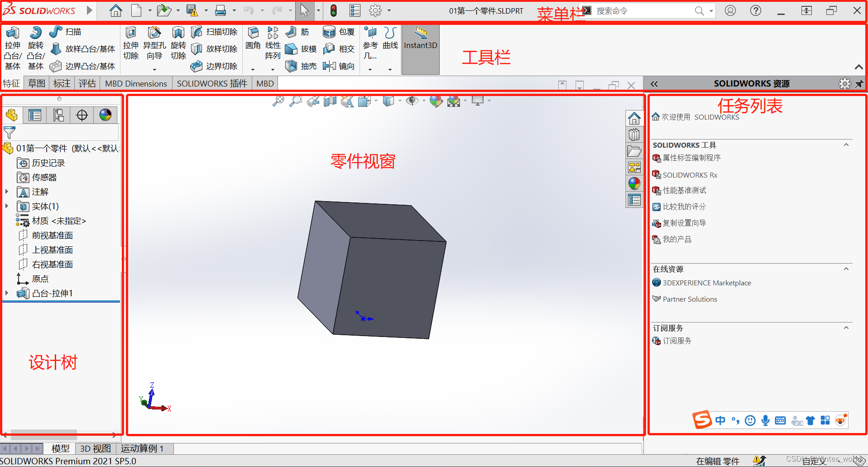Switch to the 草图 ribbon tab
Viewport: 868px width, 467px height.
pyautogui.click(x=36, y=83)
